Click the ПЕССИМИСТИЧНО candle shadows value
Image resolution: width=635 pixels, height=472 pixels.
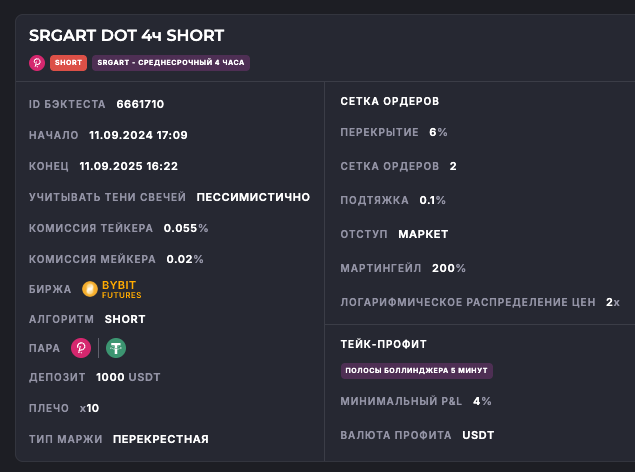click(x=253, y=197)
